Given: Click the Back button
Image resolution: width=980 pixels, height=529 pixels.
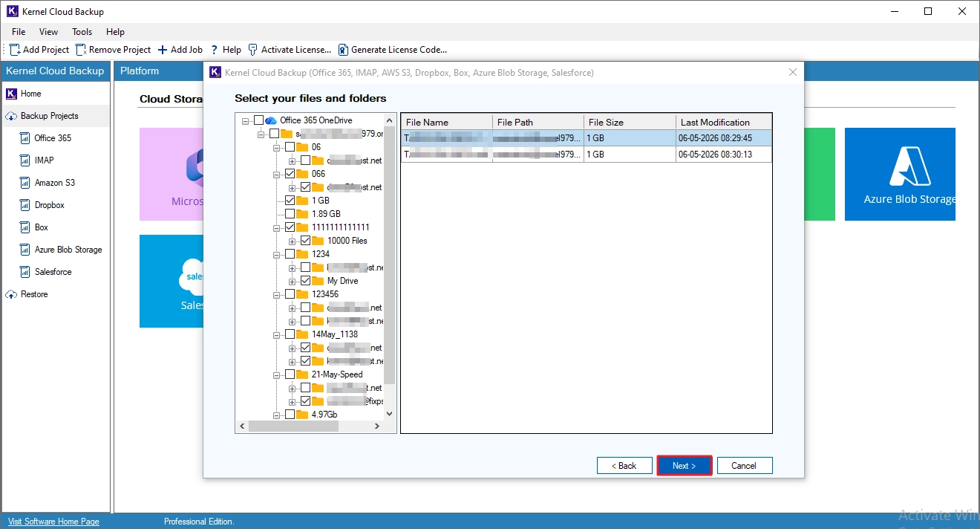Looking at the screenshot, I should [x=624, y=466].
